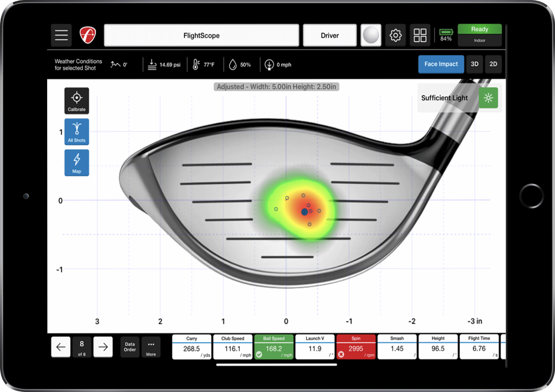The height and width of the screenshot is (392, 555).
Task: Open the More options menu
Action: [151, 347]
